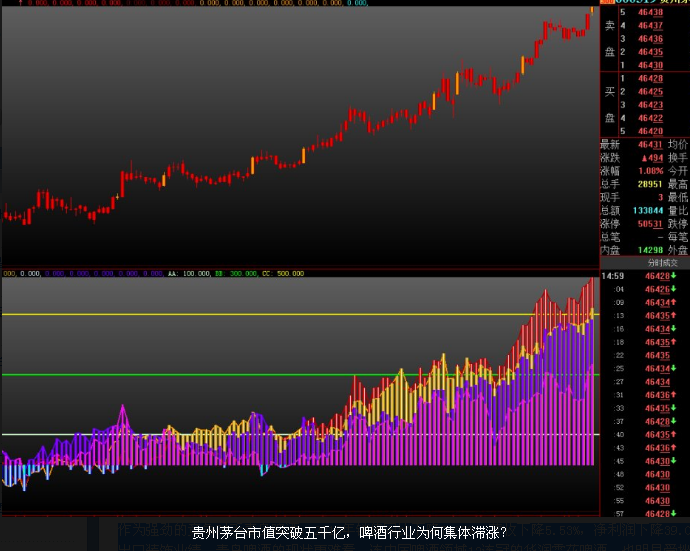Click the buy level 4 price 46422
This screenshot has height=551, width=690.
point(650,118)
